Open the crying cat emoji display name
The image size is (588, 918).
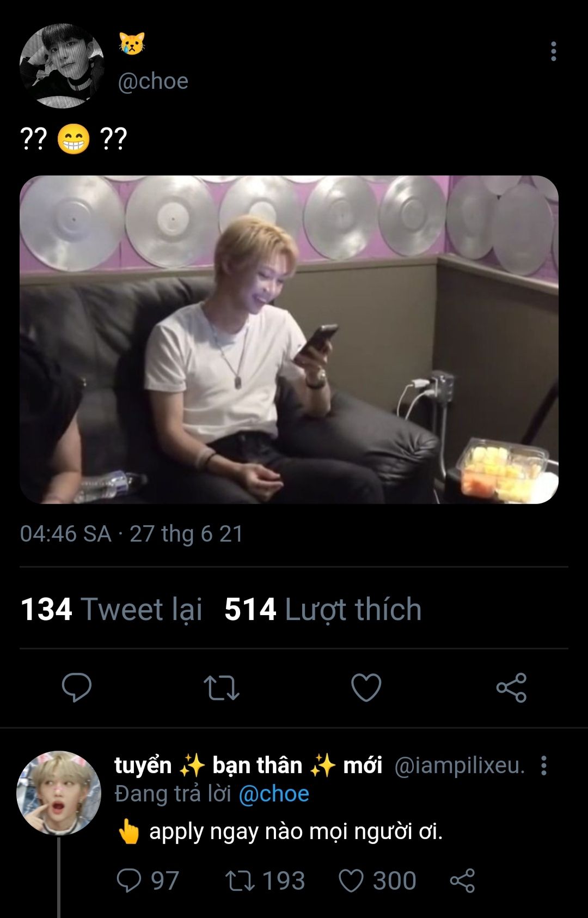[132, 43]
